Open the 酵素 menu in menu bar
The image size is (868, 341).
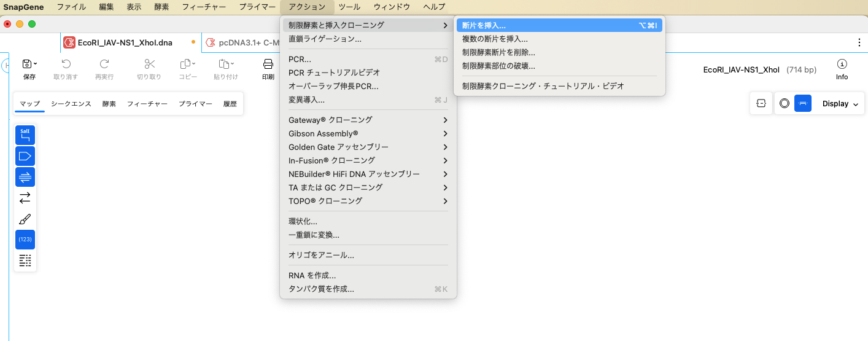[x=161, y=7]
